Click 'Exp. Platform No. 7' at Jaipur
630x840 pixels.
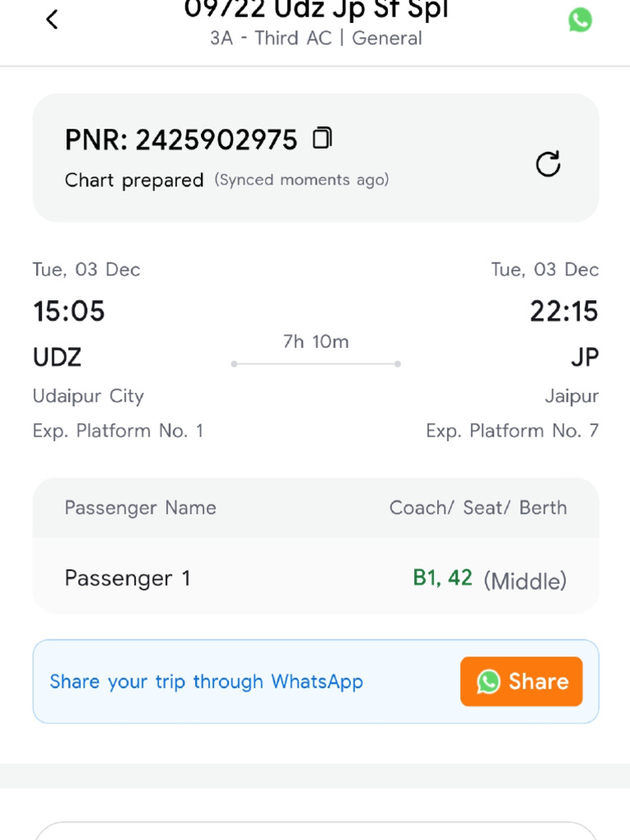tap(512, 431)
